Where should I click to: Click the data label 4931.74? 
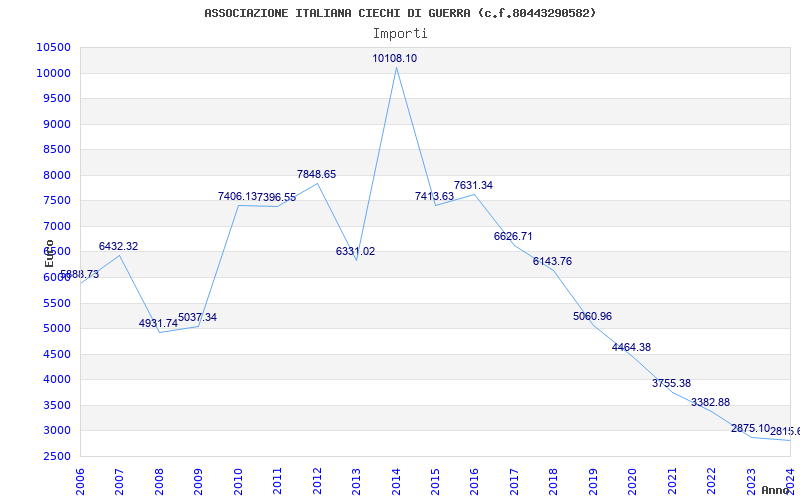pyautogui.click(x=158, y=323)
